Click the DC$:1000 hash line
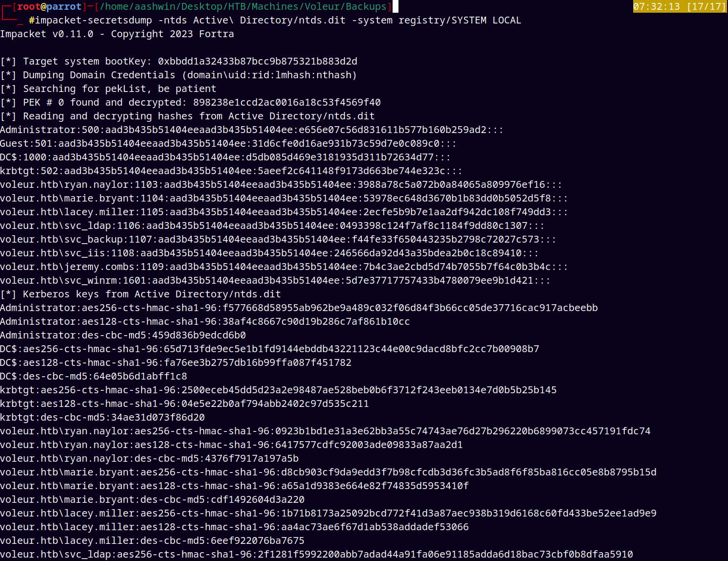The image size is (728, 561). click(x=225, y=157)
